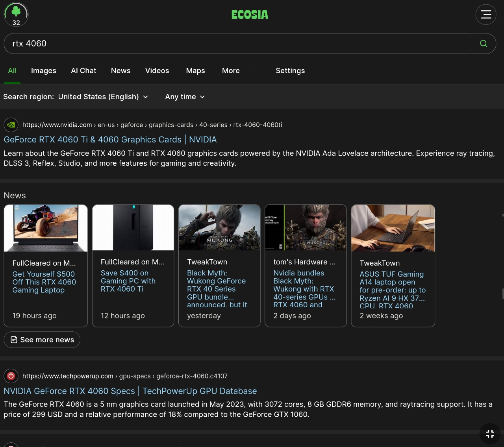This screenshot has height=447, width=504.
Task: Open the Get Yourself $500 Off laptop article
Action: click(44, 282)
